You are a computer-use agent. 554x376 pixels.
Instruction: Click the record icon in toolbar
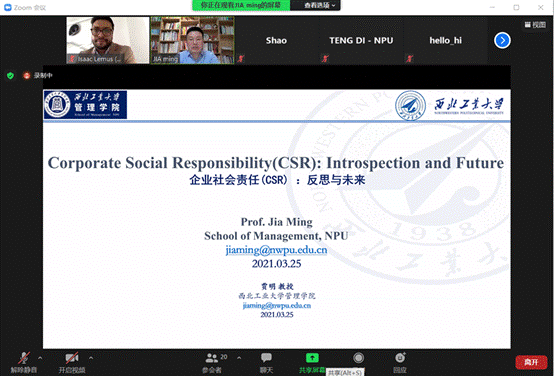pyautogui.click(x=358, y=358)
